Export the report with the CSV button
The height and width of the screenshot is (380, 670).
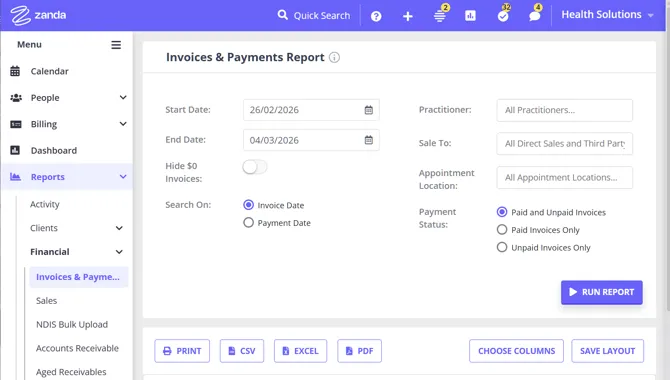(242, 351)
